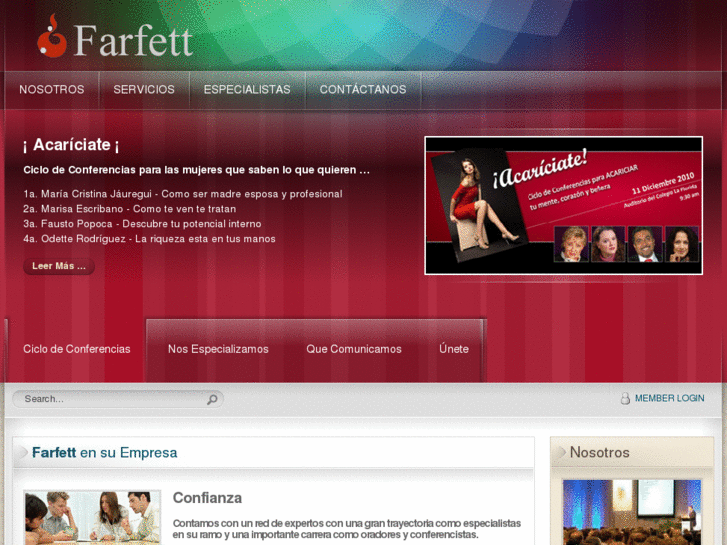Screen dimensions: 727x545
Task: Click the conference hall photo under Nosotros
Action: point(631,513)
